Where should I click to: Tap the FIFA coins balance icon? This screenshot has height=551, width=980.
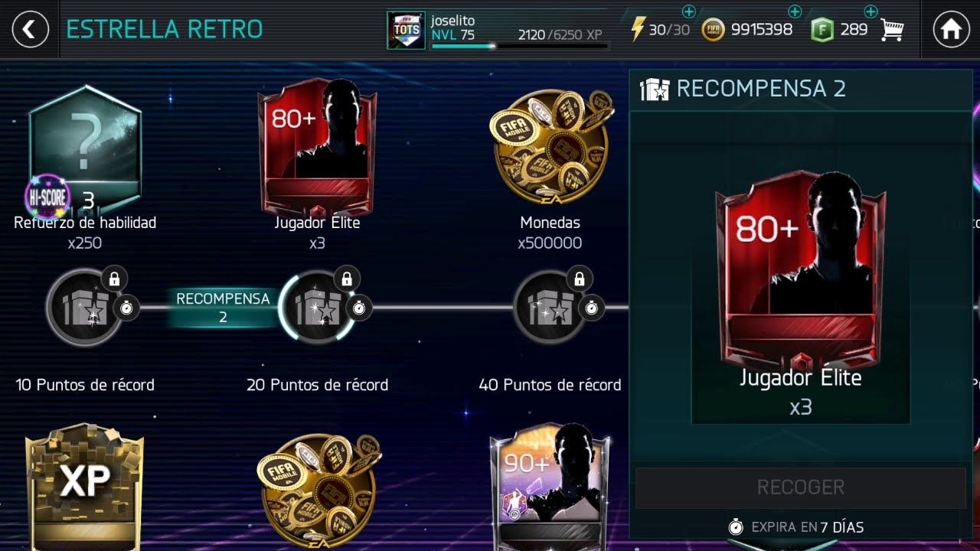click(713, 30)
